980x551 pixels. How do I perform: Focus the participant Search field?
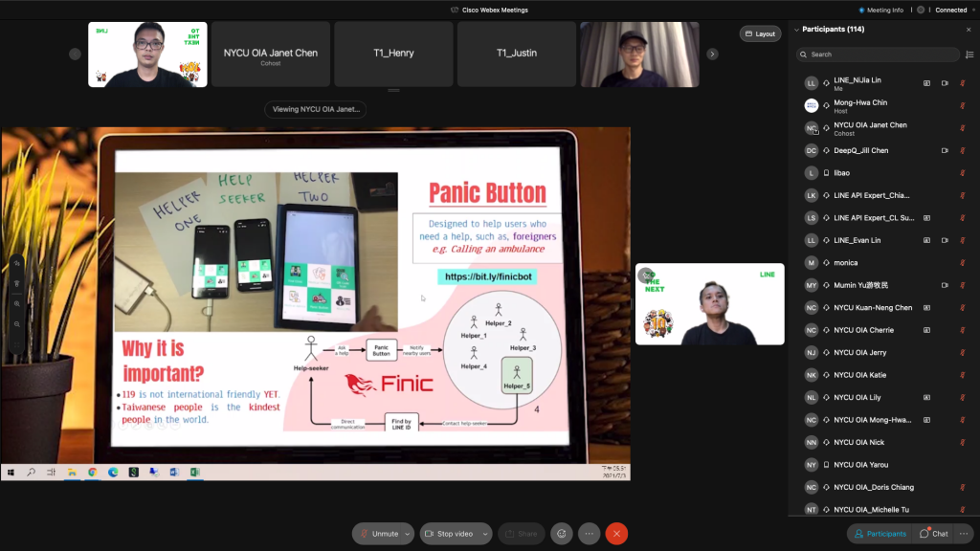click(879, 55)
